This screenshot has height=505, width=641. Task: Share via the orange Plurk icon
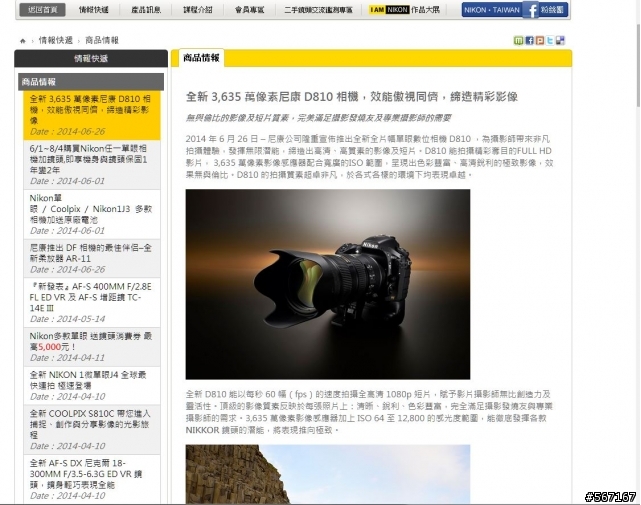tap(540, 40)
